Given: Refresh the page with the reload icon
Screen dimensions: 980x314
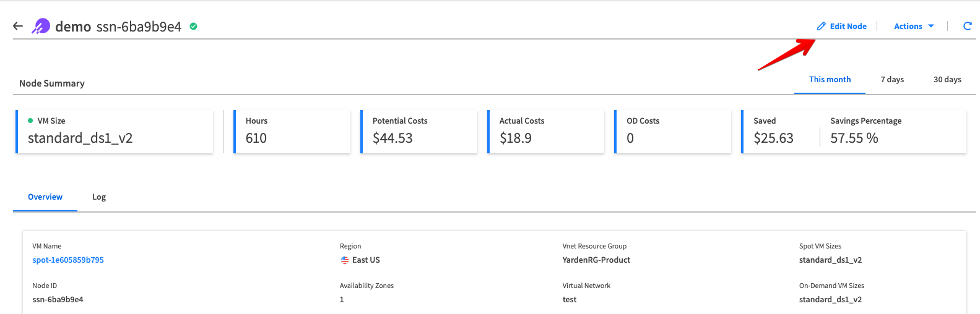Looking at the screenshot, I should [x=967, y=26].
